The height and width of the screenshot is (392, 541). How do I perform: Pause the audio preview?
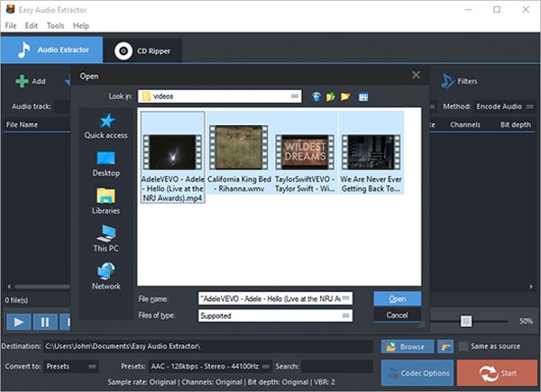pyautogui.click(x=45, y=322)
